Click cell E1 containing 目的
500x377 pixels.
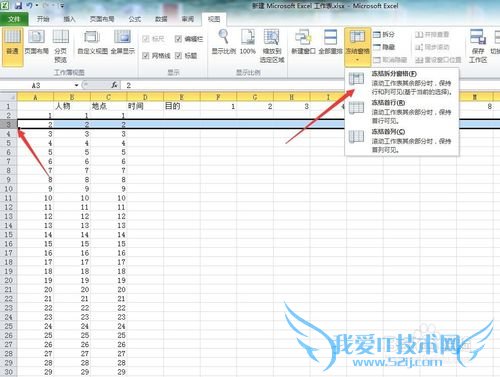click(182, 106)
